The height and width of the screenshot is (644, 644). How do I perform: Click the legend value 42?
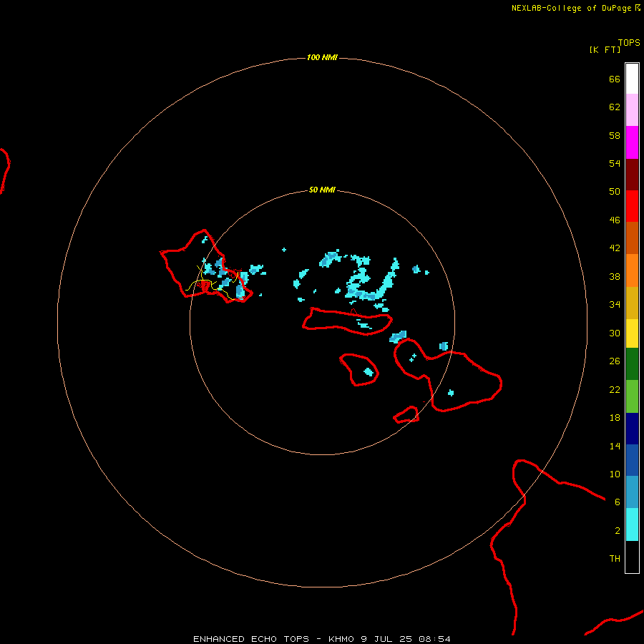[615, 248]
